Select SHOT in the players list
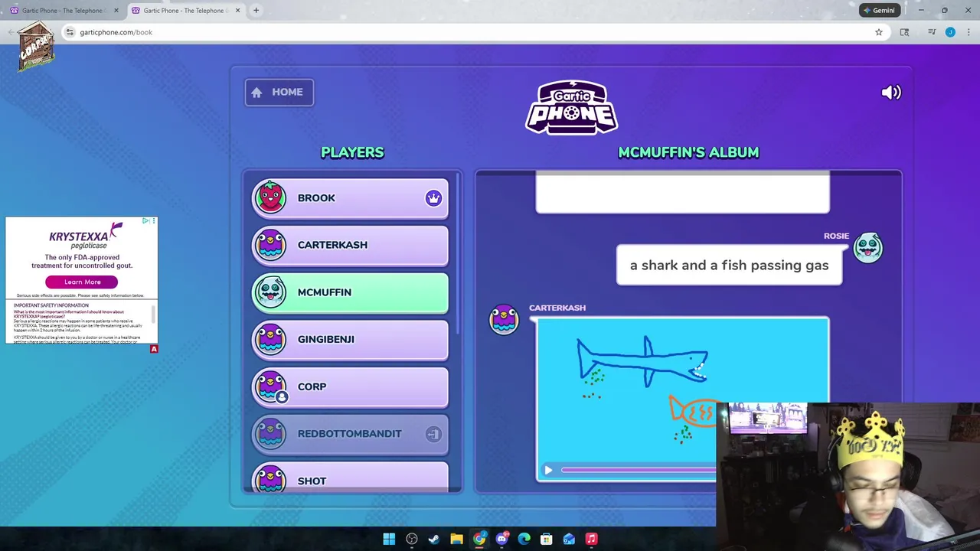This screenshot has height=551, width=980. point(351,478)
